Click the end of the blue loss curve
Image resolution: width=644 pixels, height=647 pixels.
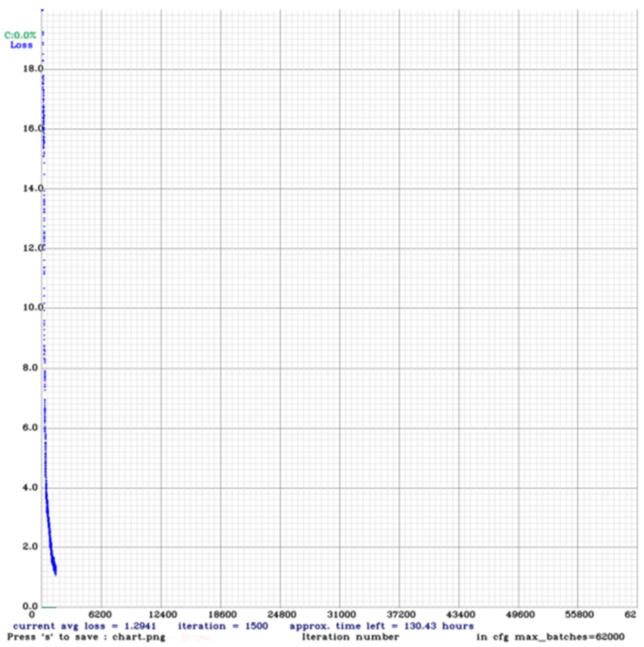pos(56,574)
